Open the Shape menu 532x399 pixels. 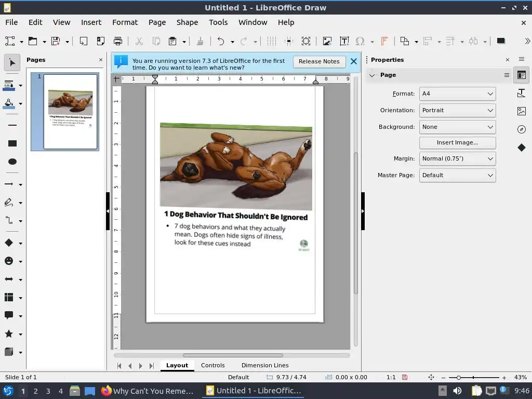pos(187,22)
